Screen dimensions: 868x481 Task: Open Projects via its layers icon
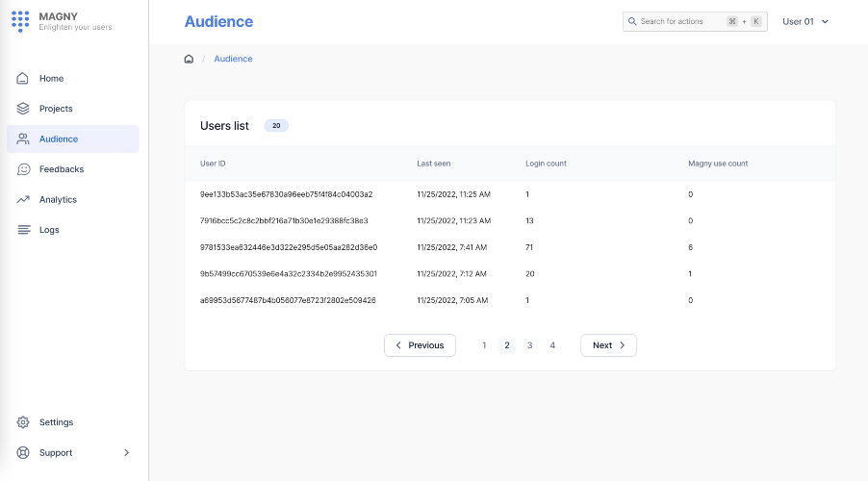(x=23, y=109)
